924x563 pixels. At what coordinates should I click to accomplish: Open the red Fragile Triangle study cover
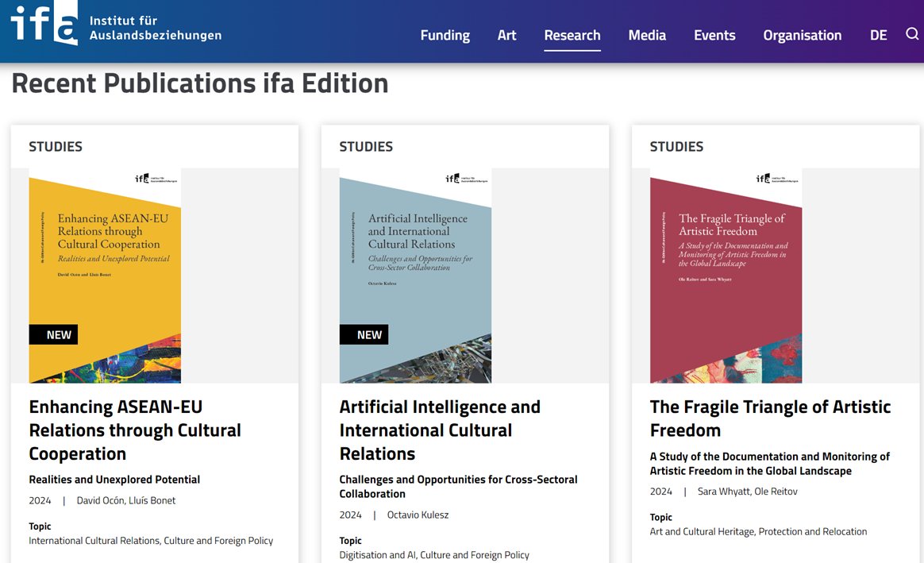tap(726, 276)
